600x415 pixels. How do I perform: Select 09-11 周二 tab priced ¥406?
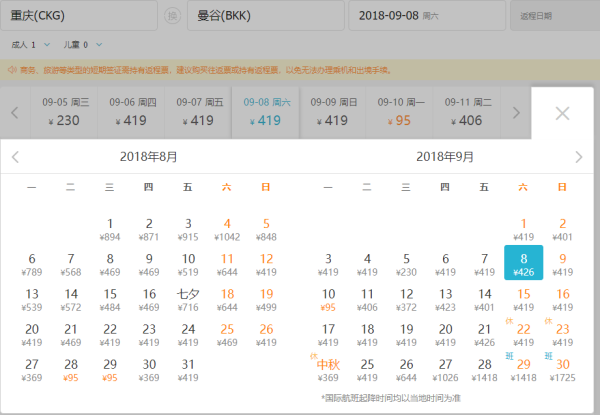pos(467,113)
